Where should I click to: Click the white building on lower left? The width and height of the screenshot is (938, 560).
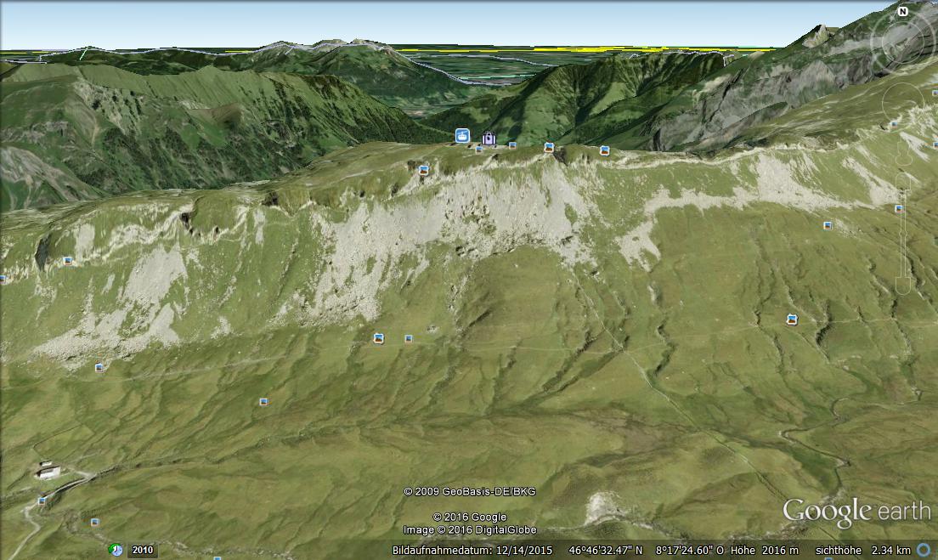[48, 471]
